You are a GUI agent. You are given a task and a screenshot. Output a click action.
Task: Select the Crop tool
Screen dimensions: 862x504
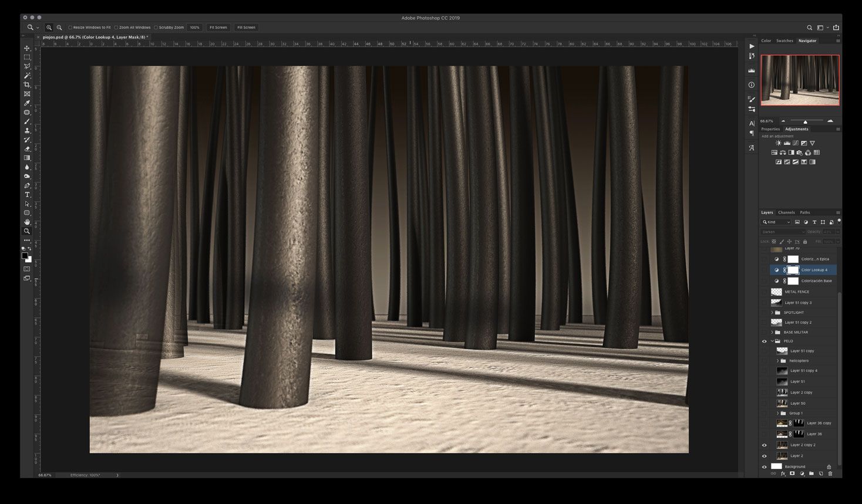tap(27, 84)
